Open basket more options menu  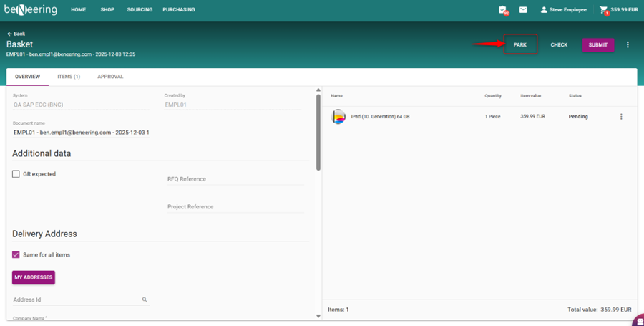(628, 45)
